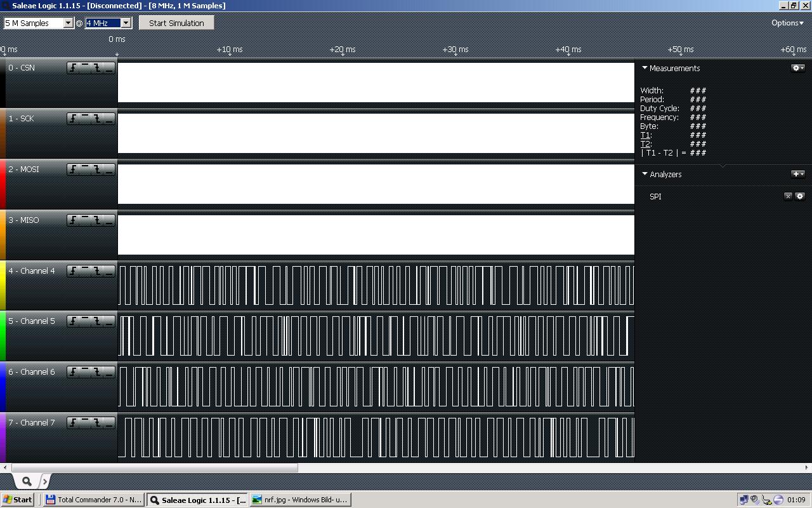Set rising edge trigger on SCK channel

point(73,119)
